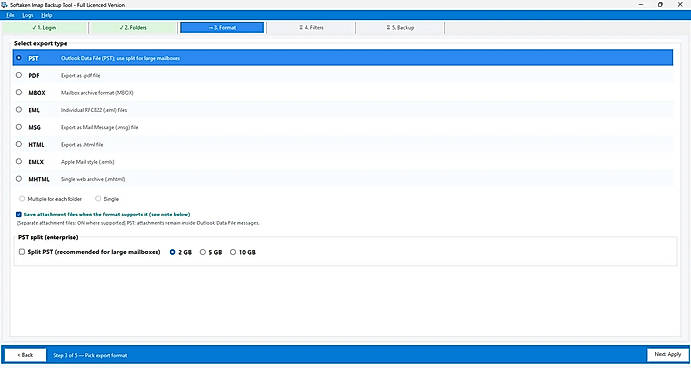Image resolution: width=691 pixels, height=368 pixels.
Task: Click the Back button
Action: [25, 355]
